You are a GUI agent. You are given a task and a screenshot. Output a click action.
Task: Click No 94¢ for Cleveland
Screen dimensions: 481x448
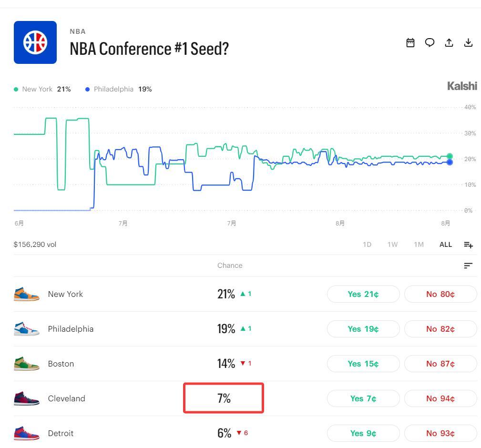click(x=440, y=398)
